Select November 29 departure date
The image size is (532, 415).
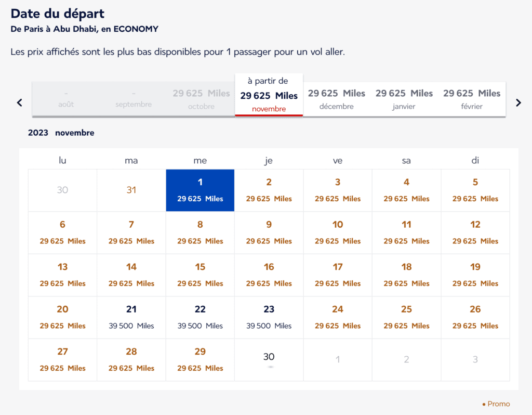(x=200, y=359)
